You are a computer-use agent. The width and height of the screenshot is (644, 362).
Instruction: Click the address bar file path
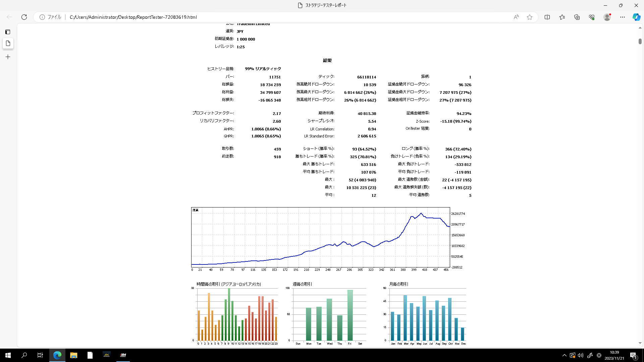pos(133,17)
